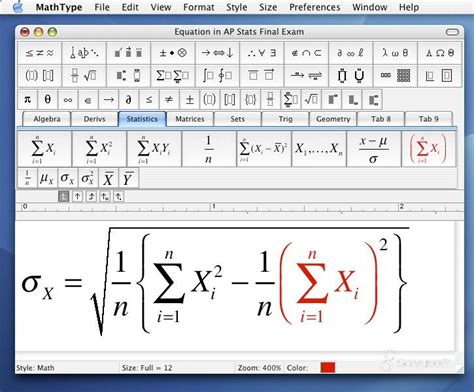Open the File menu
This screenshot has width=474, height=392.
[x=102, y=7]
